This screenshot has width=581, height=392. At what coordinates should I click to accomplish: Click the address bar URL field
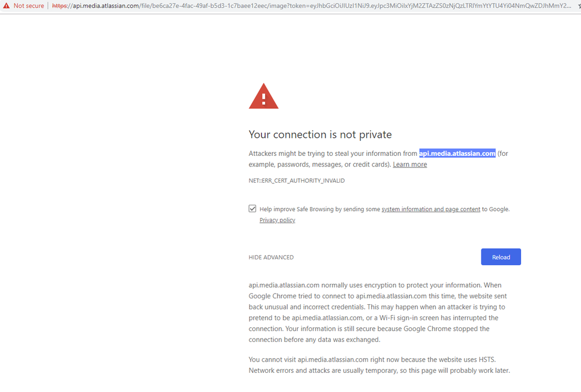click(311, 6)
